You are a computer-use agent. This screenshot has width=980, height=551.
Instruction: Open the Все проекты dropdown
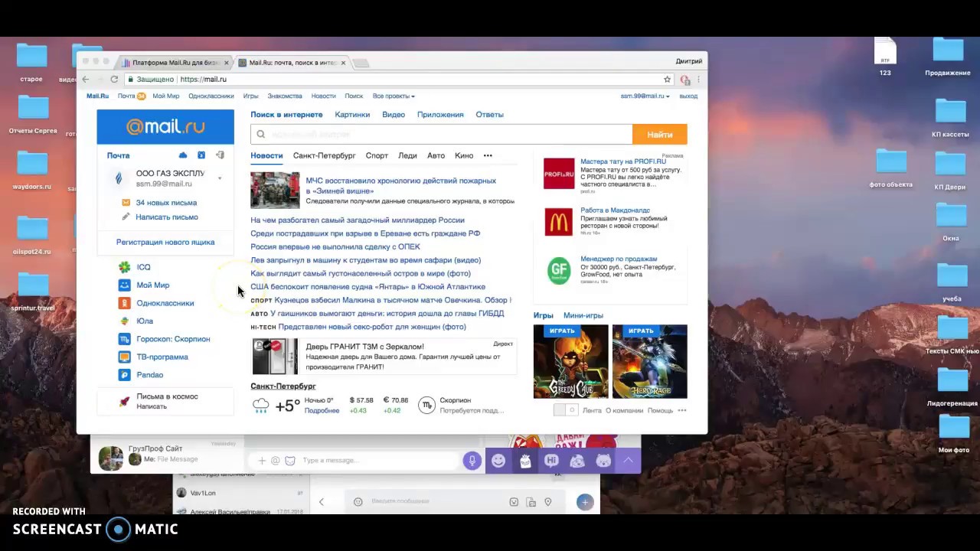(394, 96)
